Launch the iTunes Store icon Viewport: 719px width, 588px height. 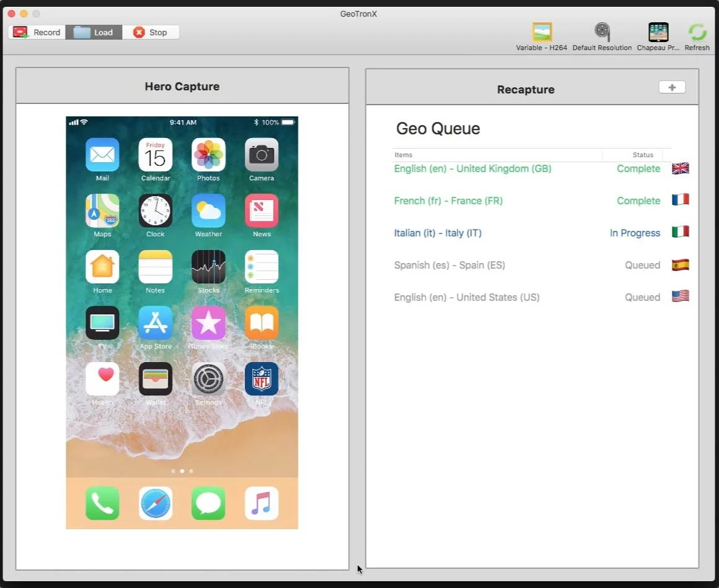208,322
